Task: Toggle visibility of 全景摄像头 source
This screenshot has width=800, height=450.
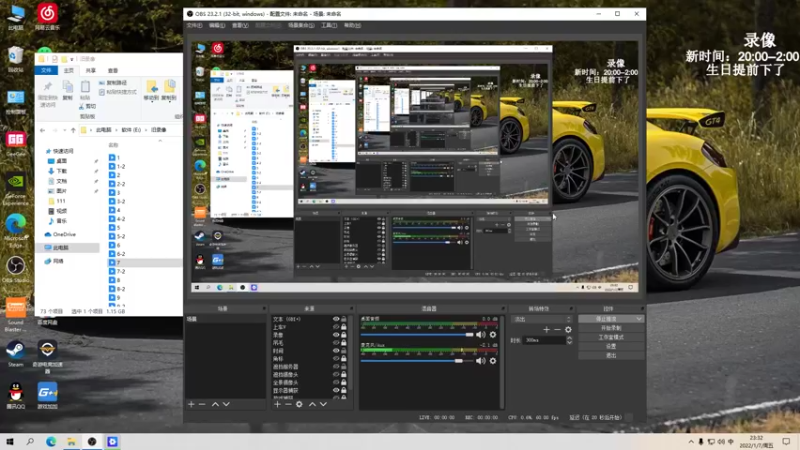Action: [336, 382]
